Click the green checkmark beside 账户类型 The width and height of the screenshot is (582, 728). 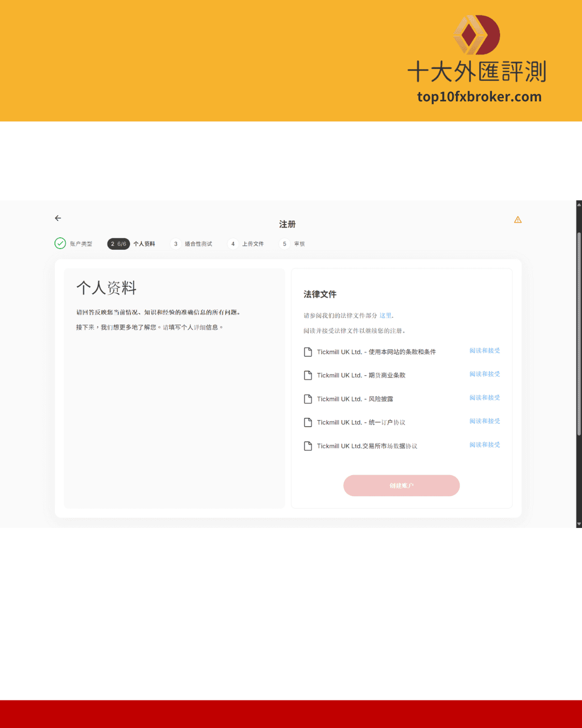[x=60, y=243]
